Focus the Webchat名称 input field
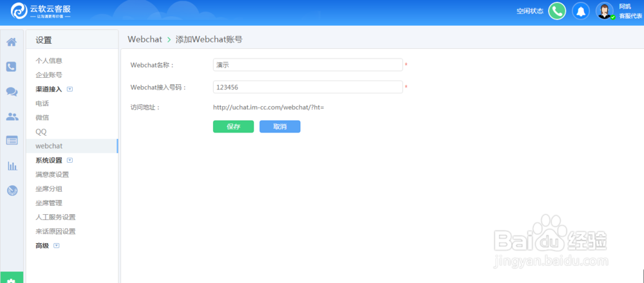Image resolution: width=644 pixels, height=283 pixels. pyautogui.click(x=308, y=65)
